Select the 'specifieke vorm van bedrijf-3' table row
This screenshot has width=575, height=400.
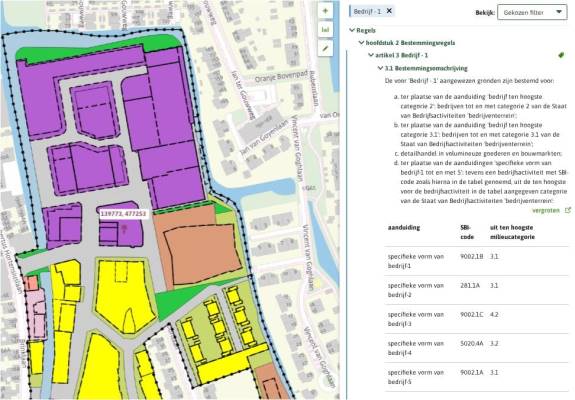477,319
